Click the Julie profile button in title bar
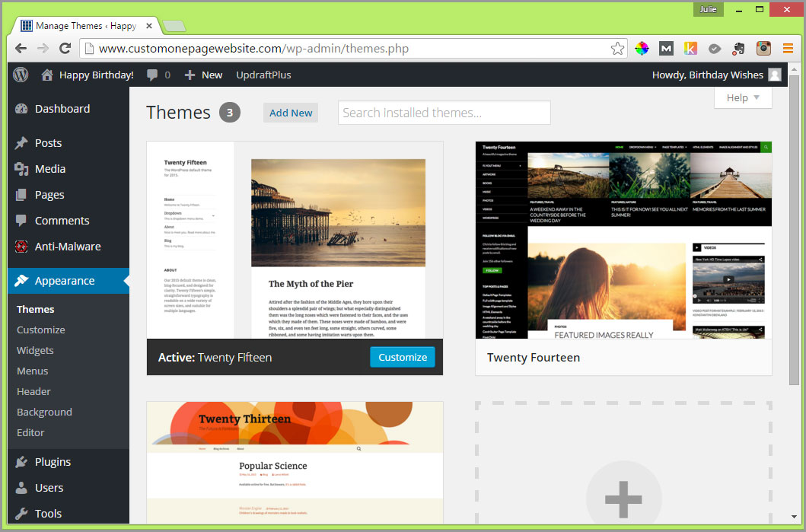This screenshot has width=806, height=532. pos(708,9)
